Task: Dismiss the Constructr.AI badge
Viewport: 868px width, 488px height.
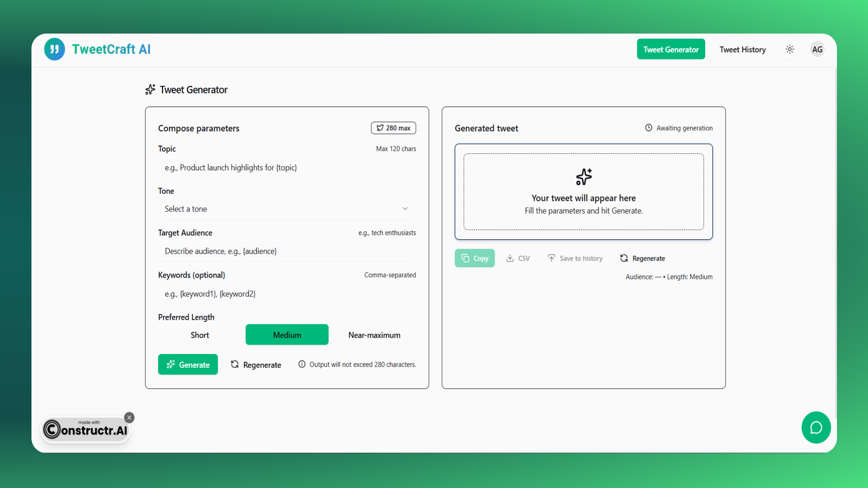Action: [129, 417]
